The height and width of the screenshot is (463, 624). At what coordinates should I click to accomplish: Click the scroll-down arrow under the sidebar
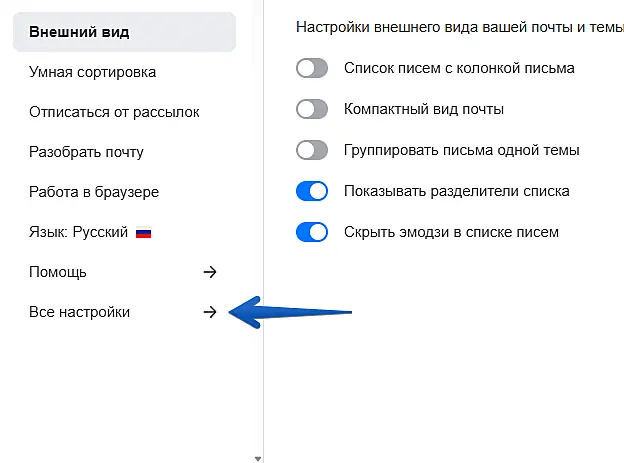[x=258, y=458]
